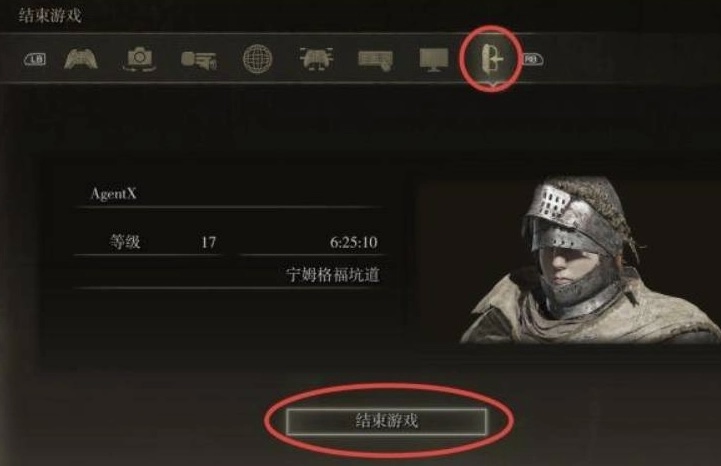Click the 6:25:10 play time
Screen dimensions: 721x466
[x=354, y=242]
